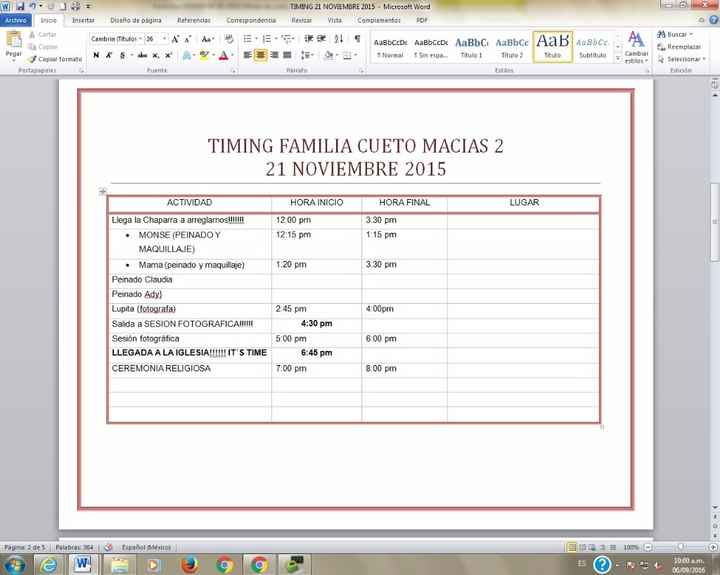Click the bullet list icon

(x=248, y=39)
